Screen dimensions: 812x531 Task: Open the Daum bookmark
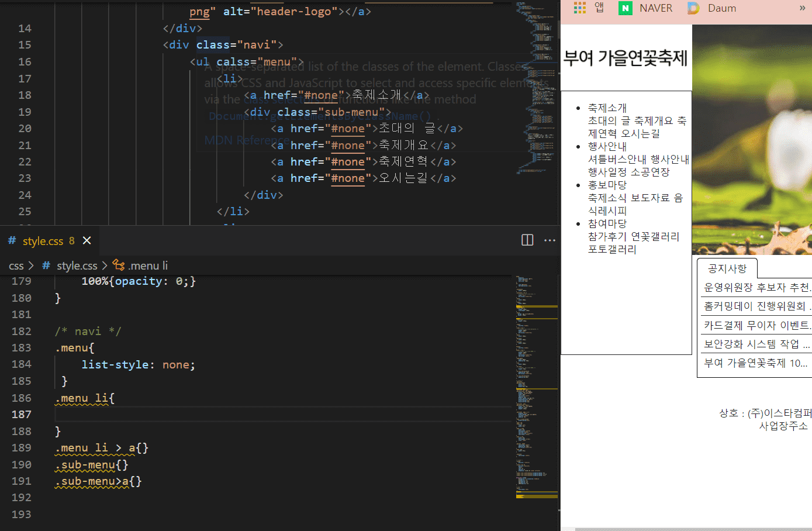tap(711, 8)
